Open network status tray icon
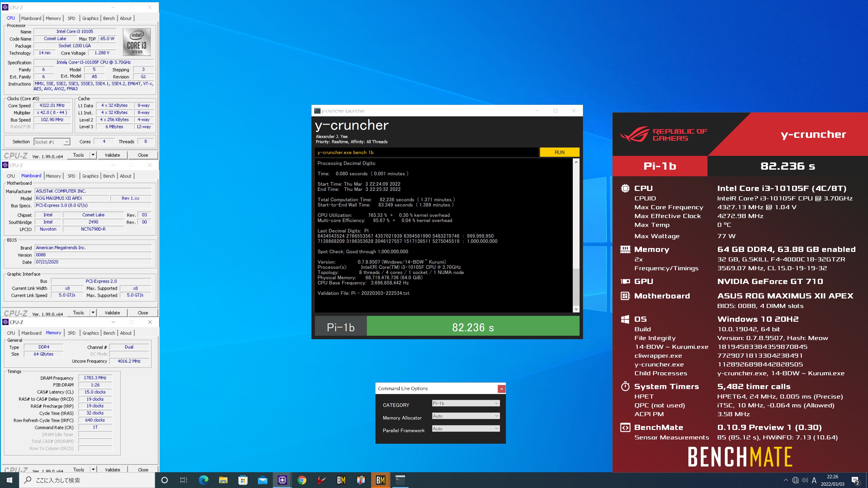 click(796, 480)
